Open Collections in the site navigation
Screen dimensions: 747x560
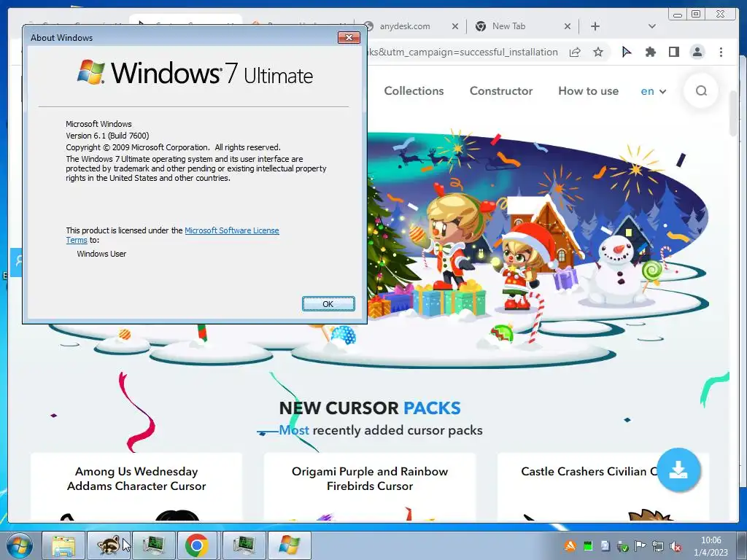414,91
